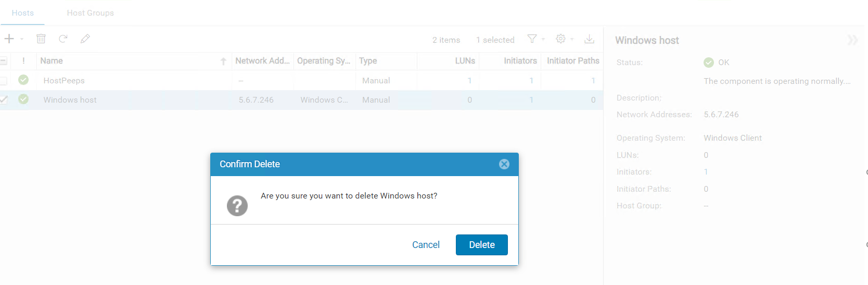The image size is (868, 285).
Task: Toggle the select-all header checkbox
Action: click(x=3, y=61)
